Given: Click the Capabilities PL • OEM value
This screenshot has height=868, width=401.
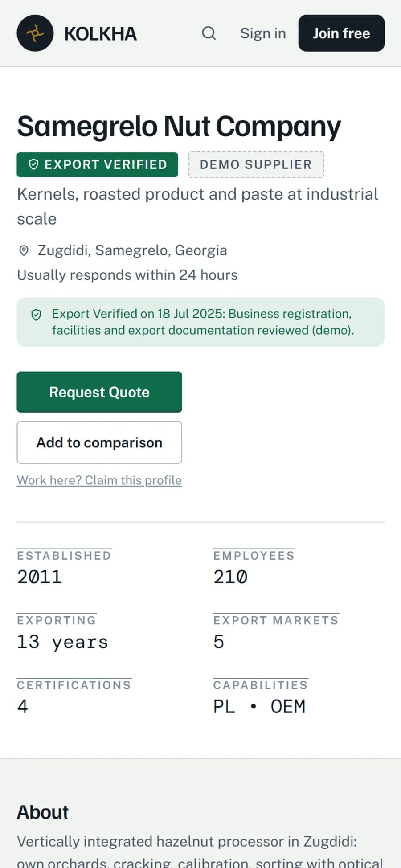Looking at the screenshot, I should tap(259, 706).
